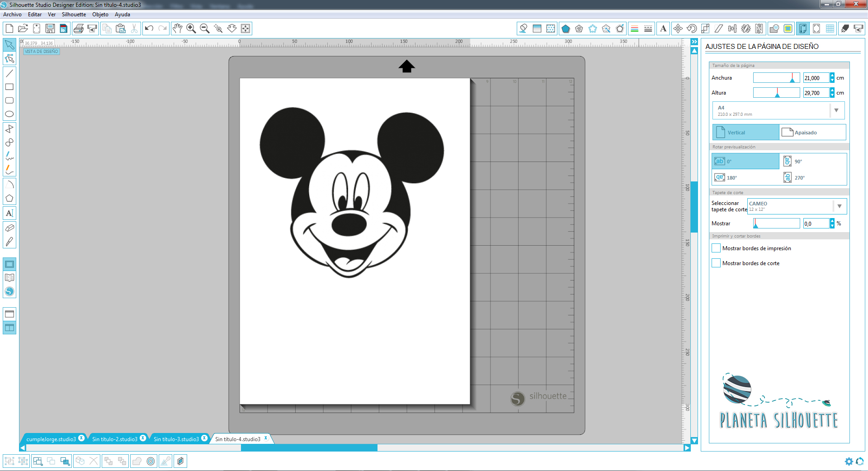Screen dimensions: 868x471
Task: Open the Objeto menu
Action: tap(100, 14)
